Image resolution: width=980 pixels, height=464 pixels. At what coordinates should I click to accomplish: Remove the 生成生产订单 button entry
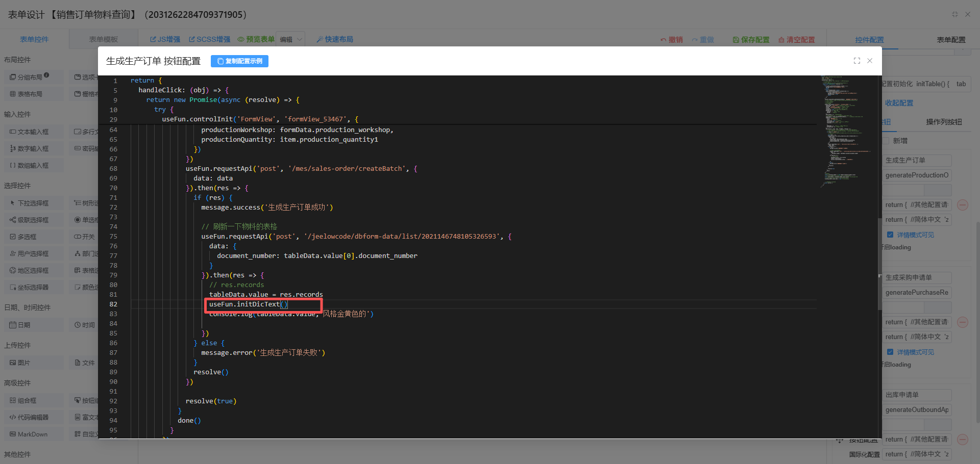coord(963,205)
